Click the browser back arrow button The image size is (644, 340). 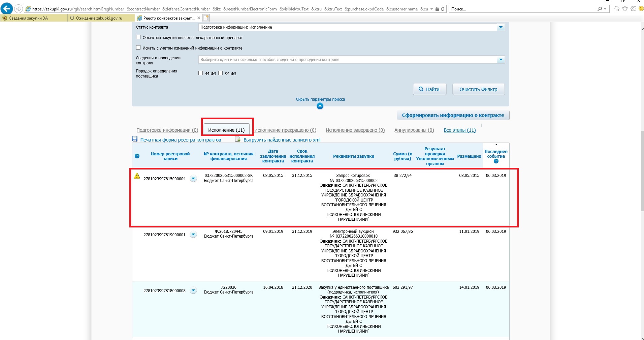(7, 9)
